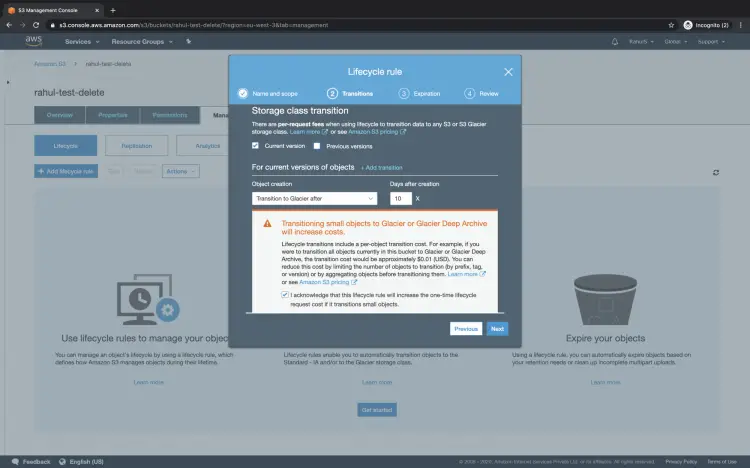Click the Days after creation field

click(x=401, y=199)
